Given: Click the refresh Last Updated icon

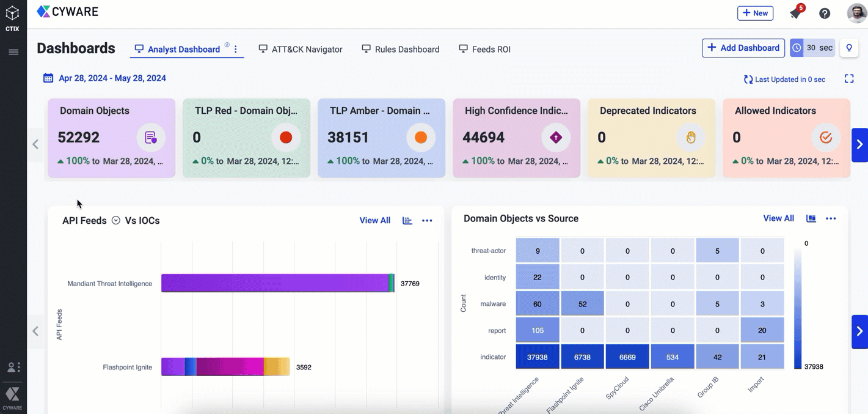Looking at the screenshot, I should [748, 79].
